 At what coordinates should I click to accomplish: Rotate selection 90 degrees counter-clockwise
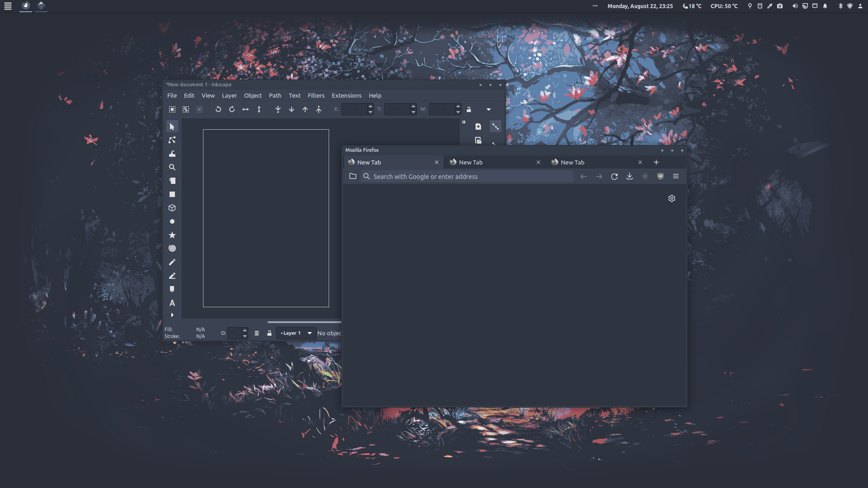pos(218,109)
